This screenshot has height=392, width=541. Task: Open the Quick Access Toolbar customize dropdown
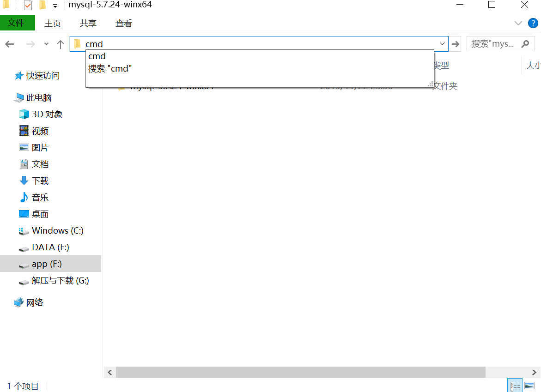55,6
